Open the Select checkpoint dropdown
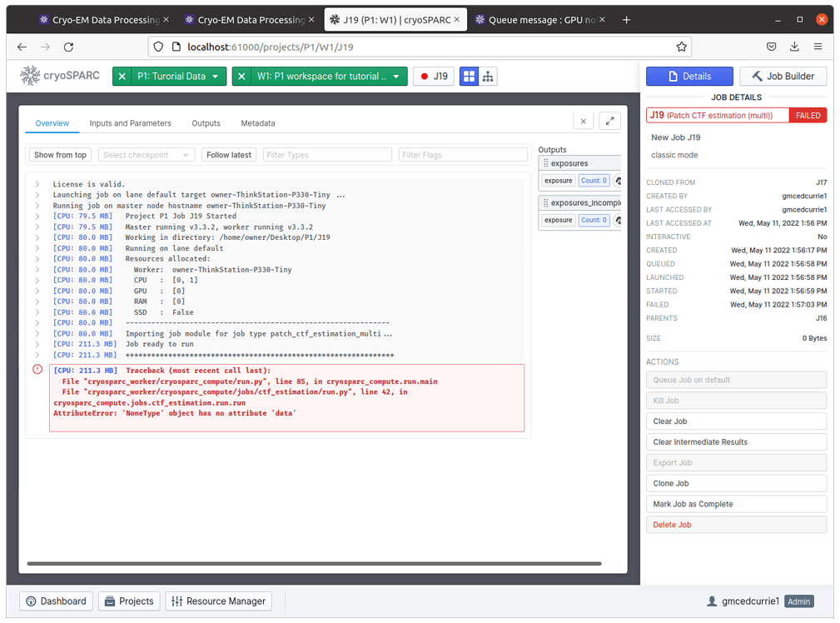The width and height of the screenshot is (840, 623). pyautogui.click(x=146, y=154)
